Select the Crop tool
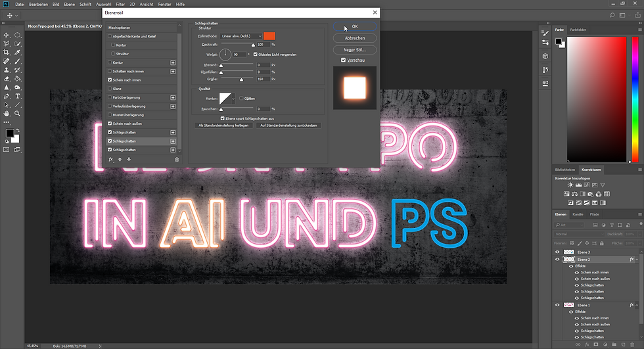 [x=6, y=53]
